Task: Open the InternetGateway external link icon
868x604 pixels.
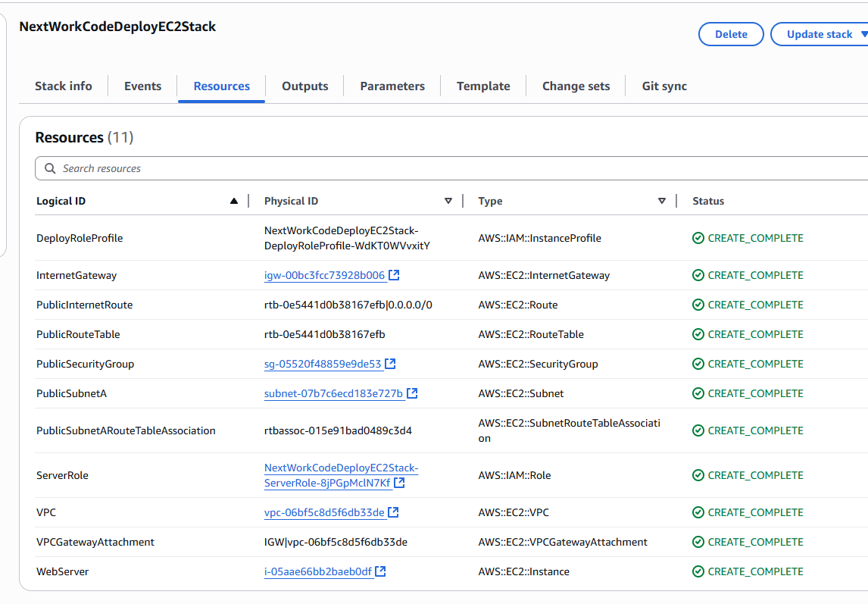Action: pos(394,275)
